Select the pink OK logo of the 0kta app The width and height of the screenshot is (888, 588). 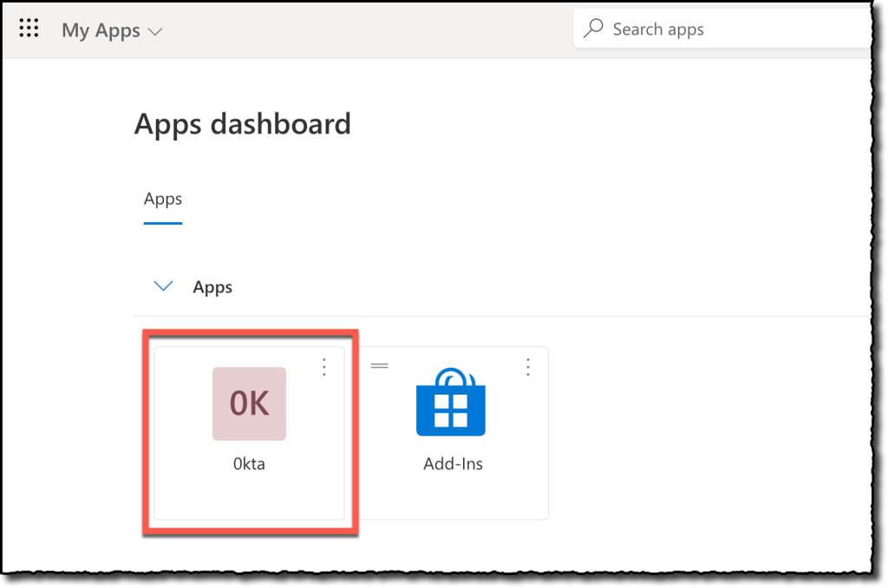[249, 403]
